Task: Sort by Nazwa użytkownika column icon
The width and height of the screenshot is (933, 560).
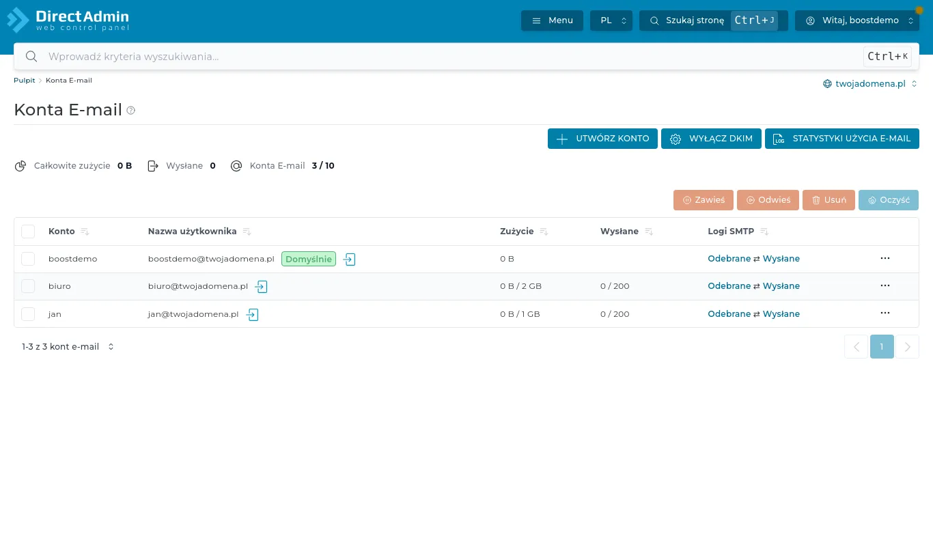Action: (x=247, y=232)
